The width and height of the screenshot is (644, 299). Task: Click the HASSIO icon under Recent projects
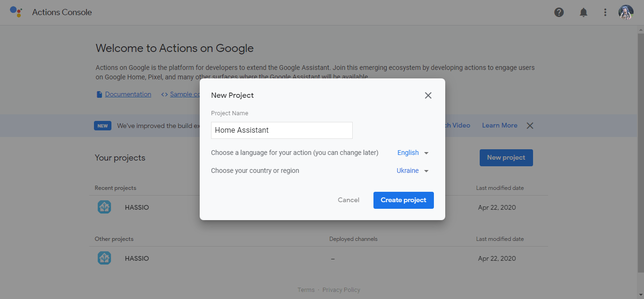tap(104, 207)
